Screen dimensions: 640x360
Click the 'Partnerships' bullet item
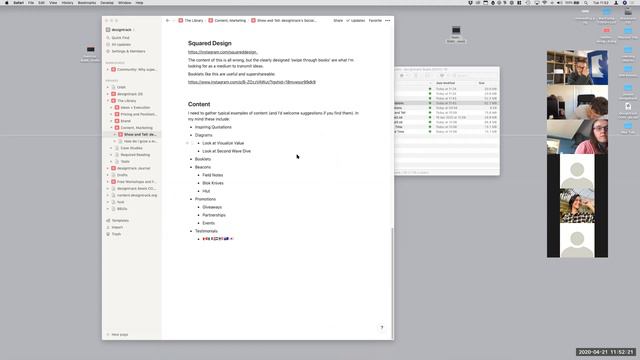(214, 215)
